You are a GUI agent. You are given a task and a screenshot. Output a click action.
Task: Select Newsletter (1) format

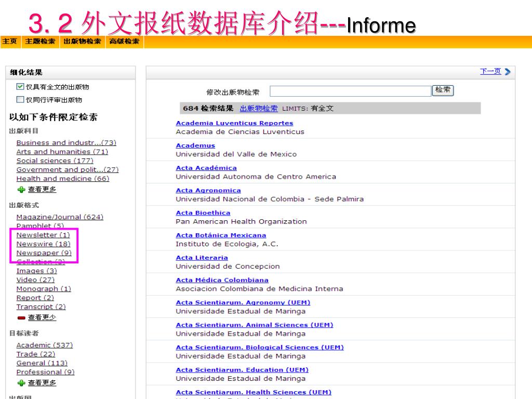tap(43, 235)
